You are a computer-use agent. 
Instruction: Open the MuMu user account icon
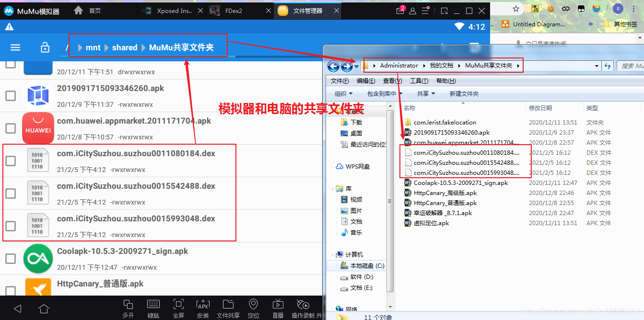coord(412,11)
